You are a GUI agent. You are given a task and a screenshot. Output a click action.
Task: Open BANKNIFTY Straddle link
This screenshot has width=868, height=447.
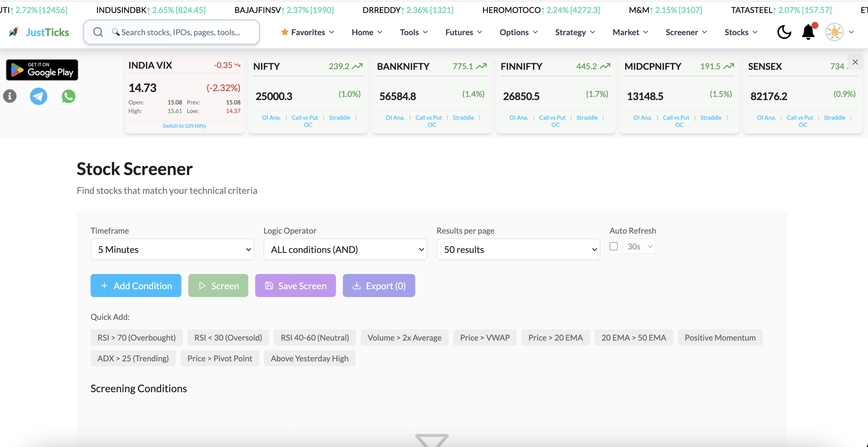[x=463, y=118]
